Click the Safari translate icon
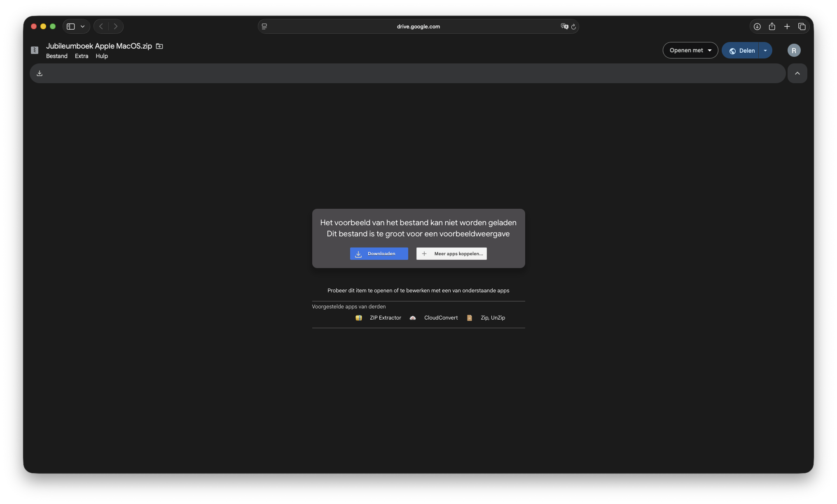This screenshot has width=837, height=504. [564, 26]
